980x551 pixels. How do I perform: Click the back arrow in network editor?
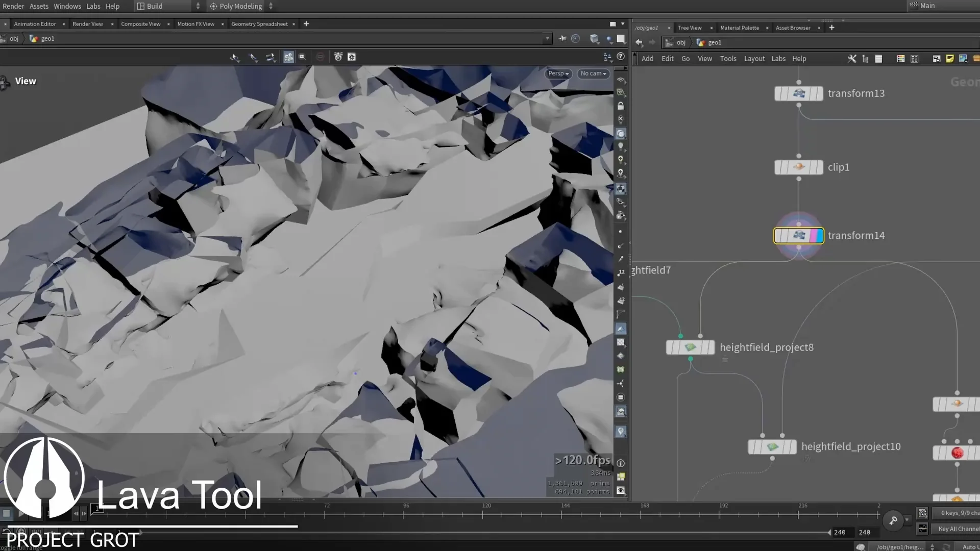[639, 42]
